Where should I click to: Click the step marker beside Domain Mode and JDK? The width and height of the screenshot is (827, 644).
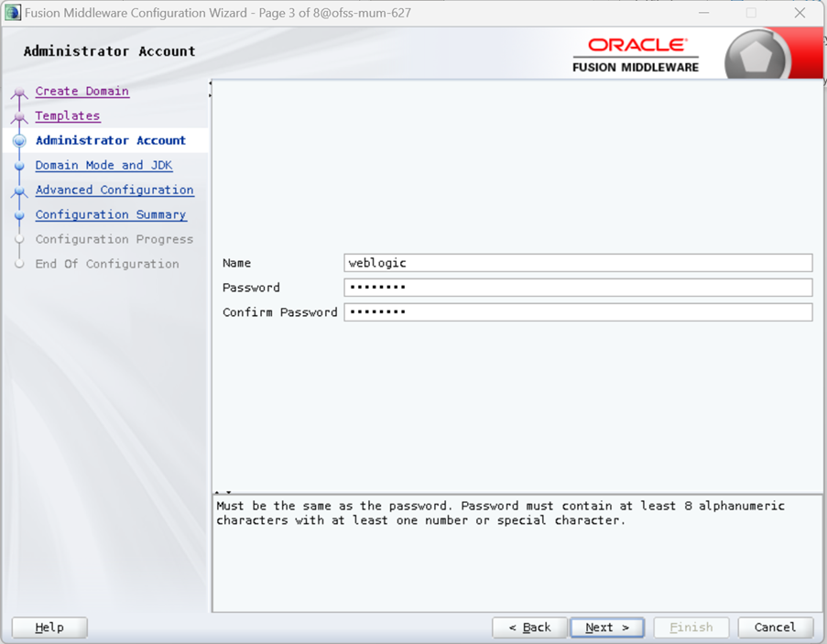click(x=19, y=167)
